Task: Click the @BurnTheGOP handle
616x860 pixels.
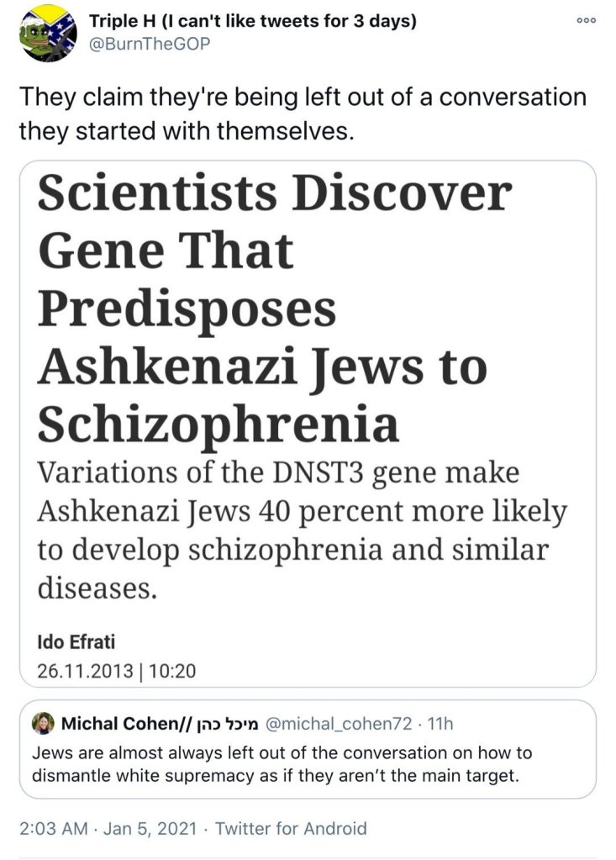Action: 144,44
